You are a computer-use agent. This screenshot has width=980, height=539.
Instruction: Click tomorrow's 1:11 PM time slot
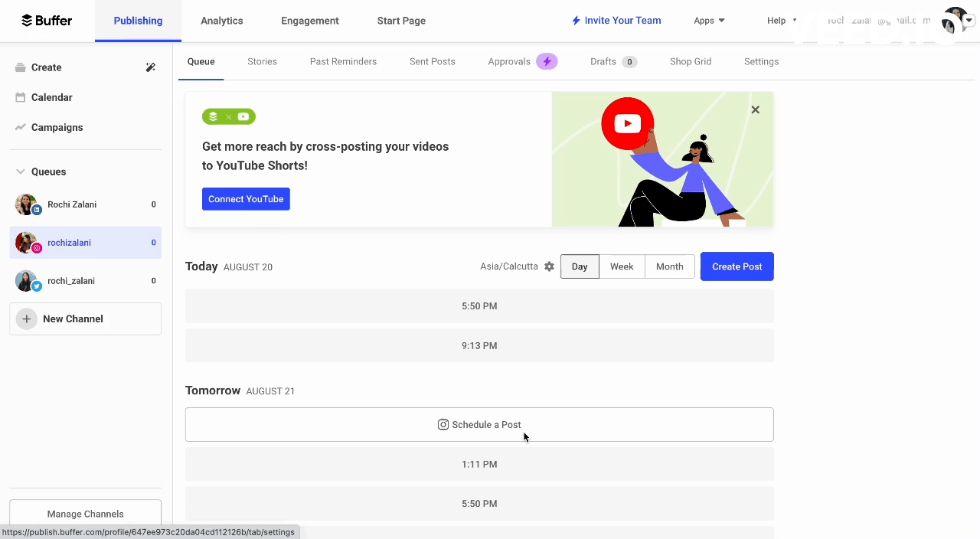click(479, 464)
